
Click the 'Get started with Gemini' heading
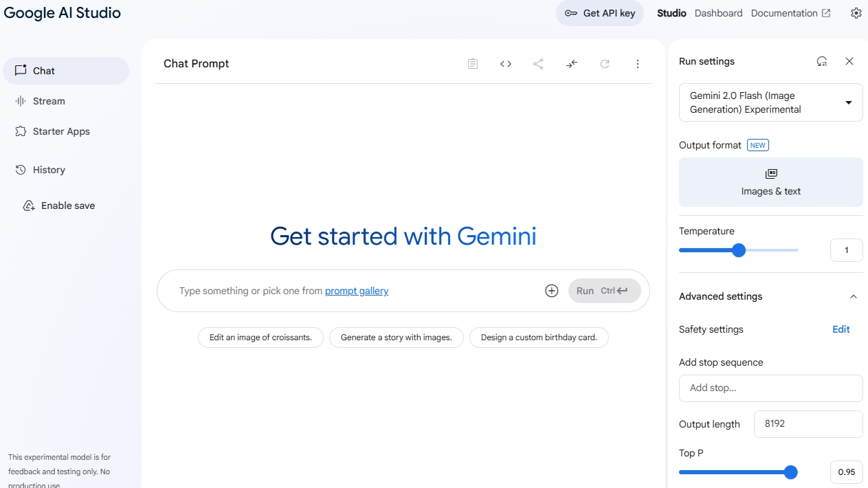coord(403,236)
